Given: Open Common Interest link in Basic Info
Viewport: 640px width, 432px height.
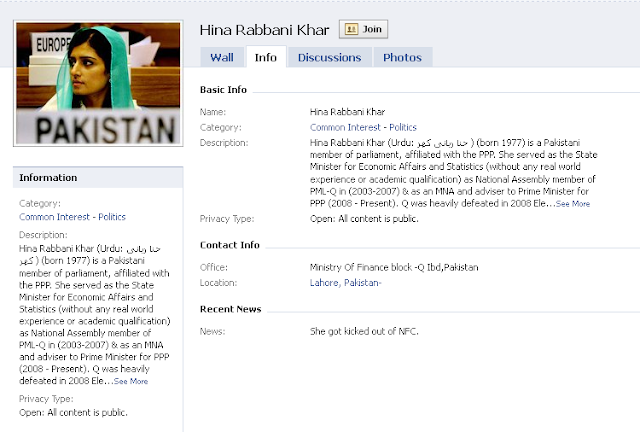Looking at the screenshot, I should 345,127.
